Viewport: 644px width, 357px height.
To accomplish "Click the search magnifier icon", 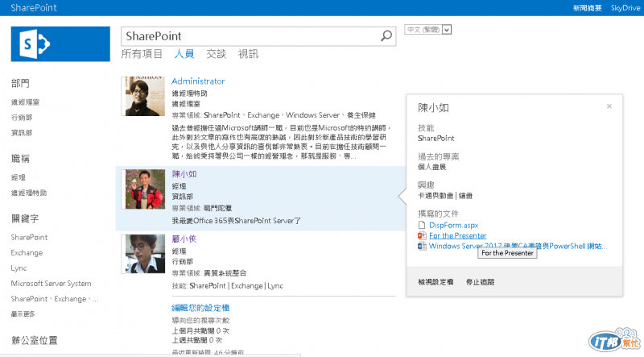I will 386,35.
